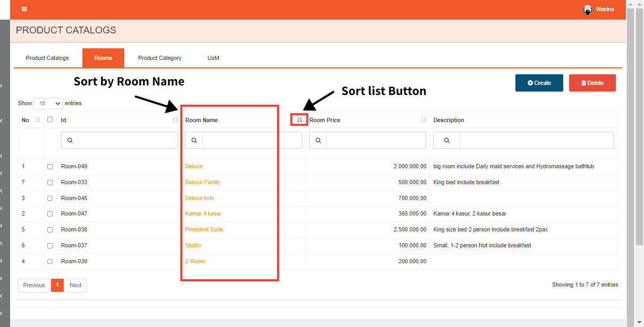
Task: Go to the Next page
Action: 75,285
